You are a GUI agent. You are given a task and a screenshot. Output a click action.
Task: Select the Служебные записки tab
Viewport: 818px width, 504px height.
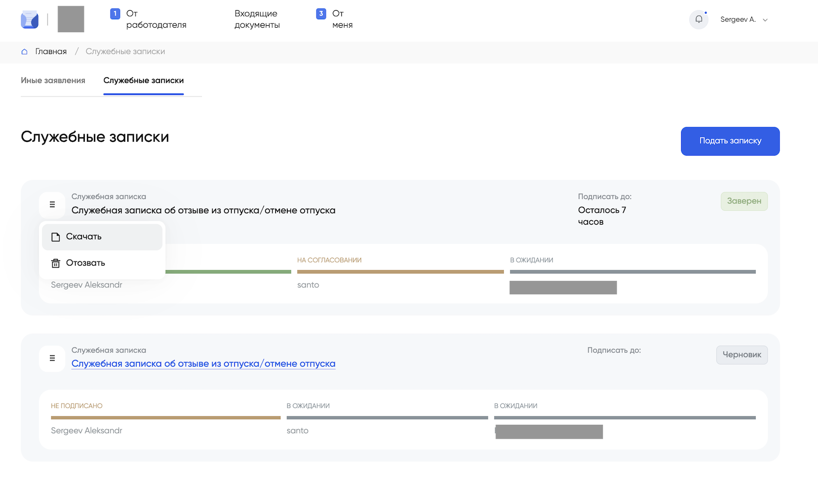pyautogui.click(x=143, y=80)
